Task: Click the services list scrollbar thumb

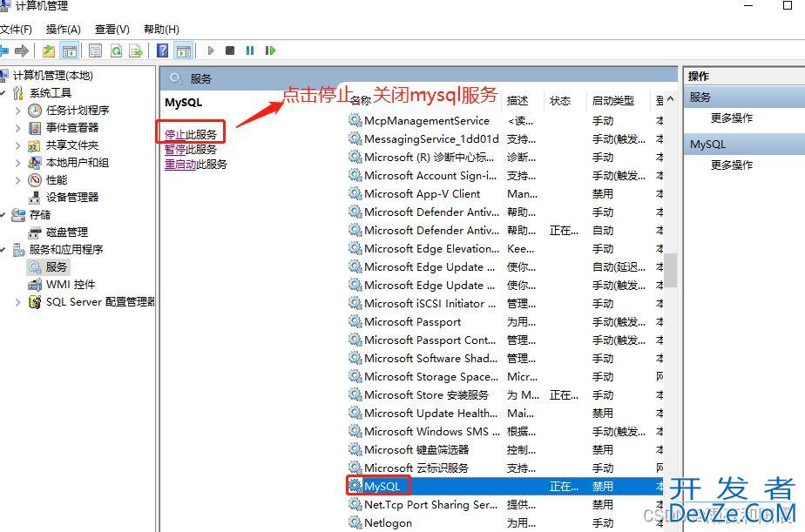Action: tap(671, 270)
